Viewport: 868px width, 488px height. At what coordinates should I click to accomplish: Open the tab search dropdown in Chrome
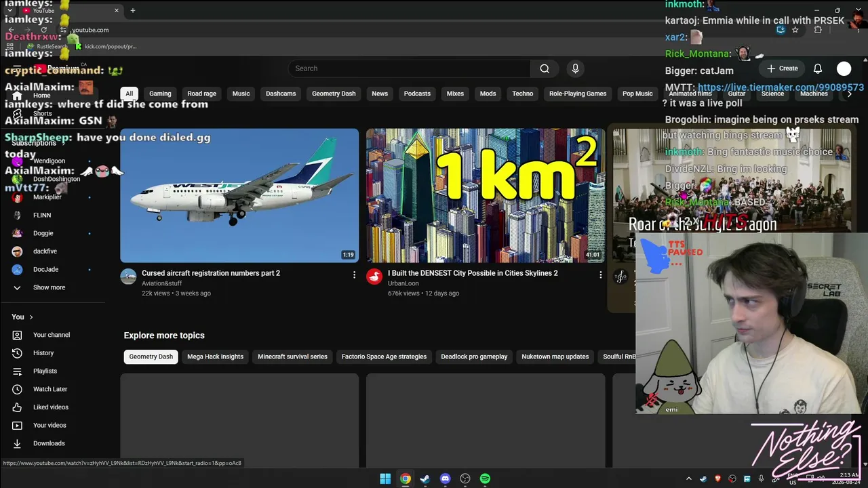point(11,11)
